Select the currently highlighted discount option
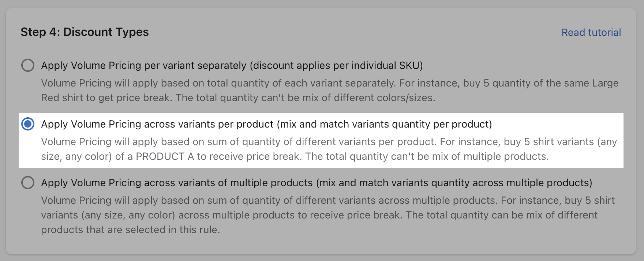This screenshot has height=261, width=644. click(28, 124)
